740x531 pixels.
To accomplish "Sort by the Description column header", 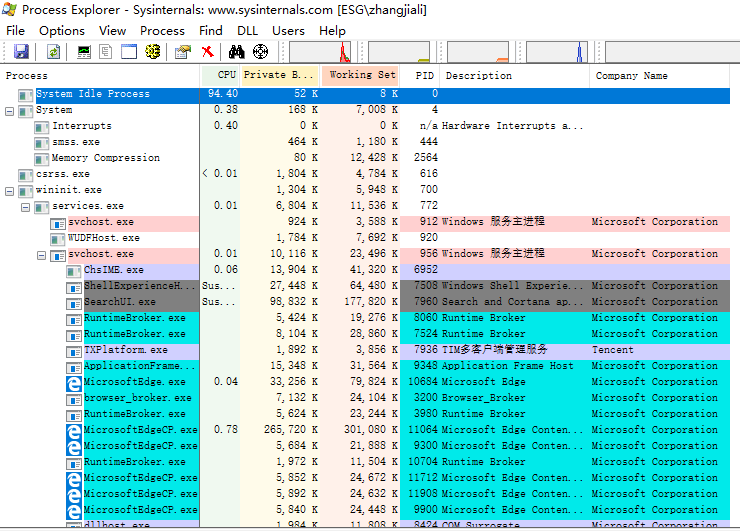I will tap(514, 76).
